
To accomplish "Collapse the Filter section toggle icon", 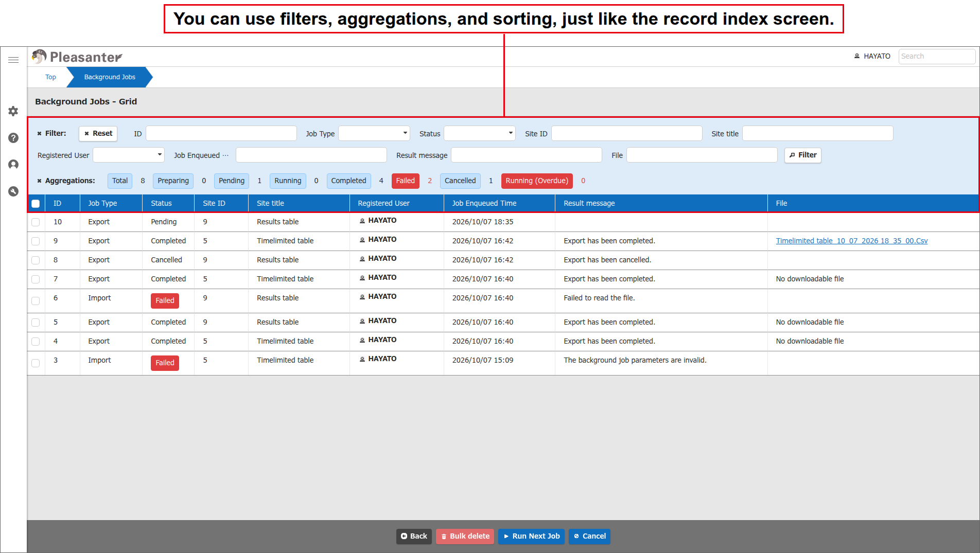I will 39,133.
